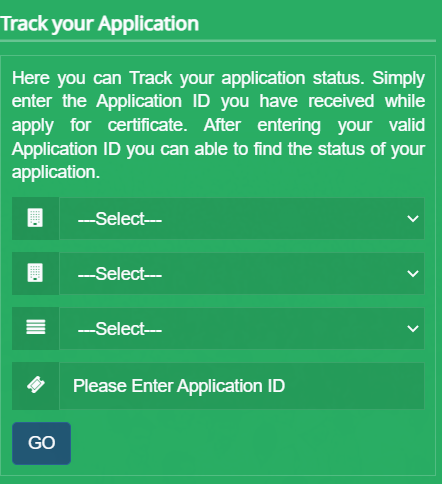
Task: Click the word received in the description
Action: click(x=341, y=101)
